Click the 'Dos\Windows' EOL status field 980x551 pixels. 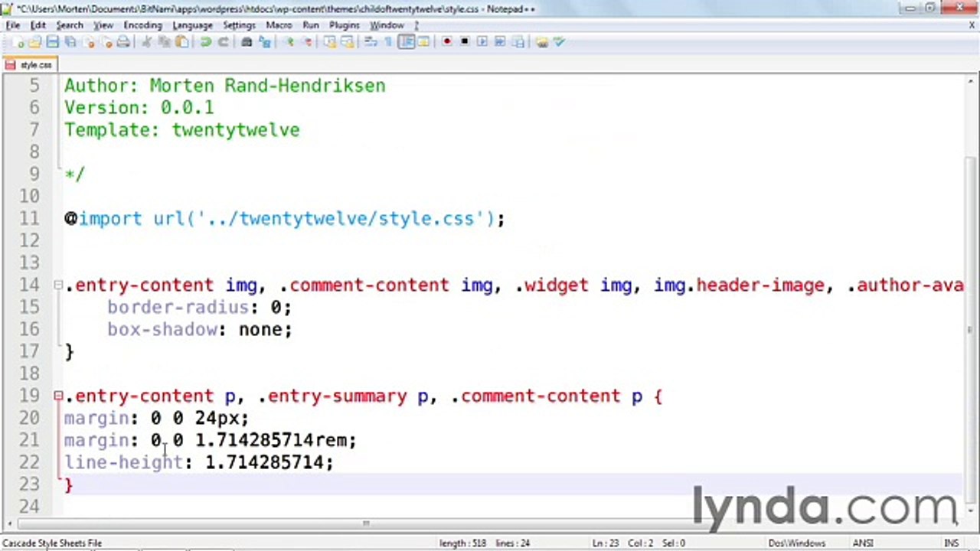click(797, 543)
